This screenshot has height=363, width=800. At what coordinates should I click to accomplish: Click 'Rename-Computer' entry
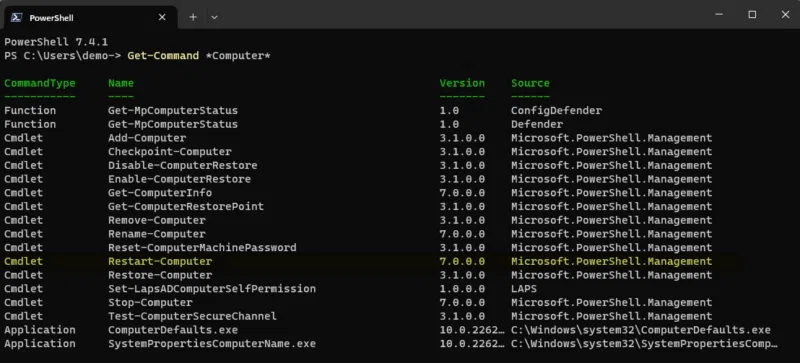tap(157, 234)
